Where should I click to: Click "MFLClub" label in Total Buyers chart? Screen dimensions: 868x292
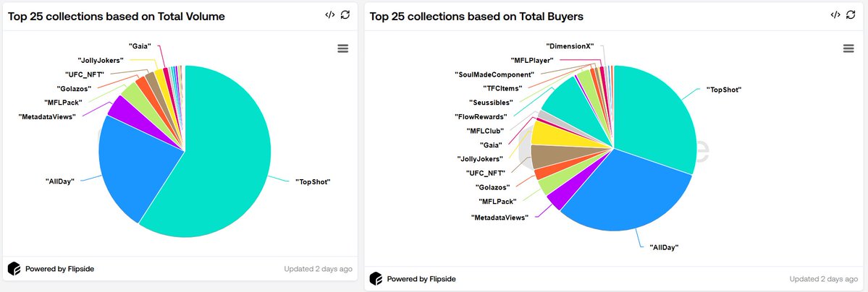click(484, 131)
